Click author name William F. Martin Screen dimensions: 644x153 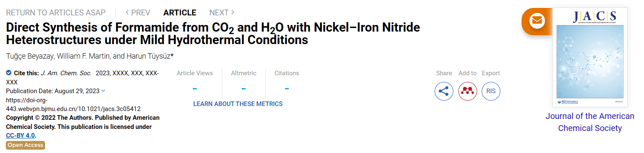[x=78, y=56]
